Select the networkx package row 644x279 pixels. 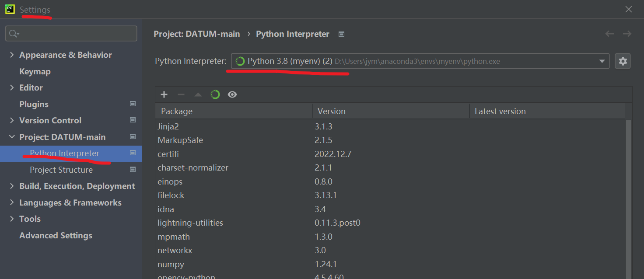pyautogui.click(x=390, y=250)
